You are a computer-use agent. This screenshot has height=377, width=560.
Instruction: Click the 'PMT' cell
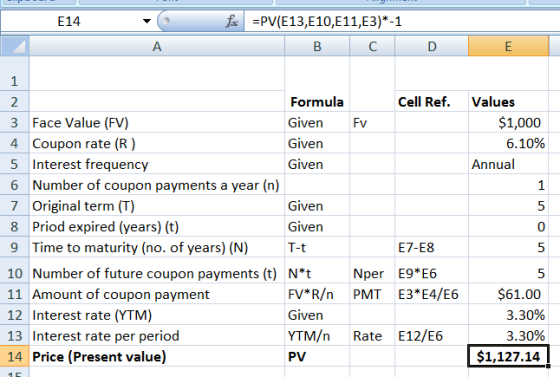pos(372,294)
